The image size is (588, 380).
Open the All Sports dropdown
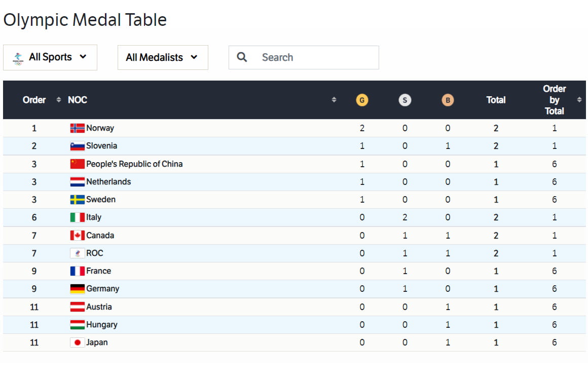click(x=50, y=57)
